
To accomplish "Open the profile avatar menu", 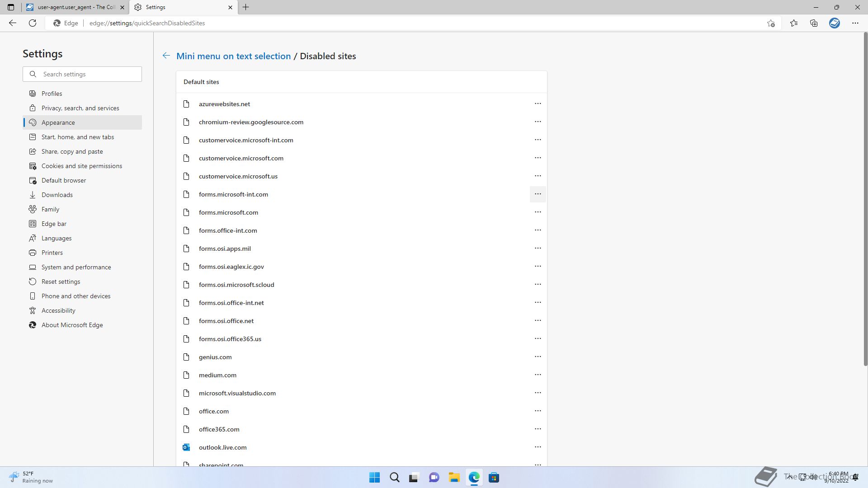I will (835, 23).
